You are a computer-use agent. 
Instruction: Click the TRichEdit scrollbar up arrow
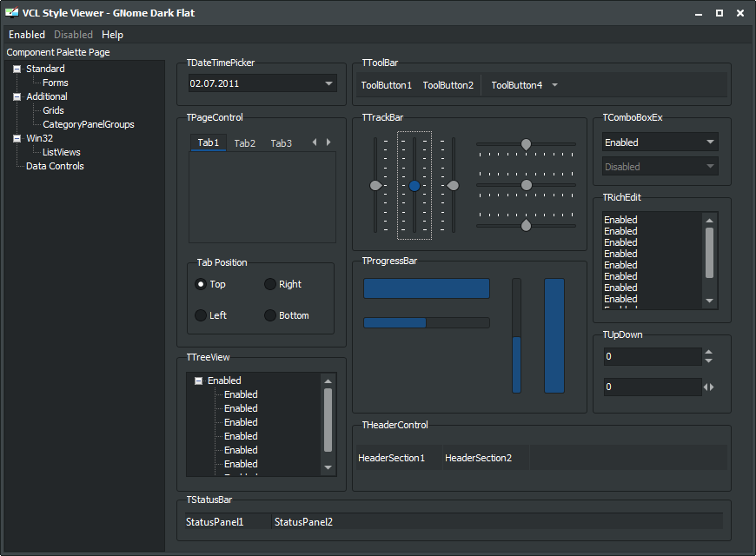click(709, 221)
